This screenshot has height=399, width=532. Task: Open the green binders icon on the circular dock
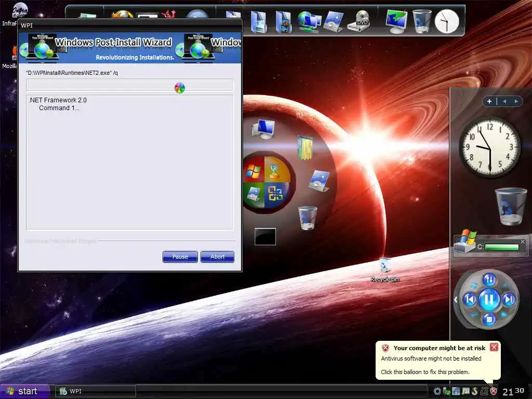pos(305,148)
